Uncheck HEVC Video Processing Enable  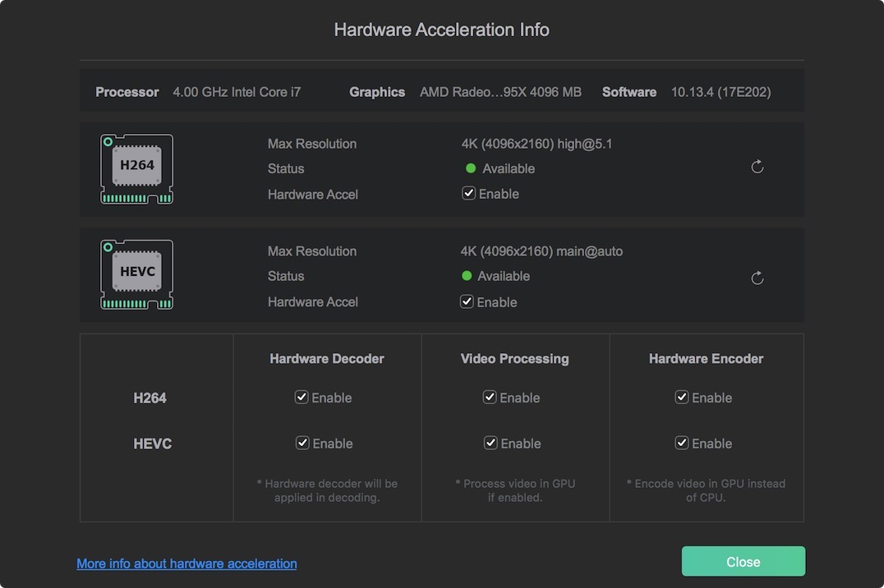tap(490, 443)
